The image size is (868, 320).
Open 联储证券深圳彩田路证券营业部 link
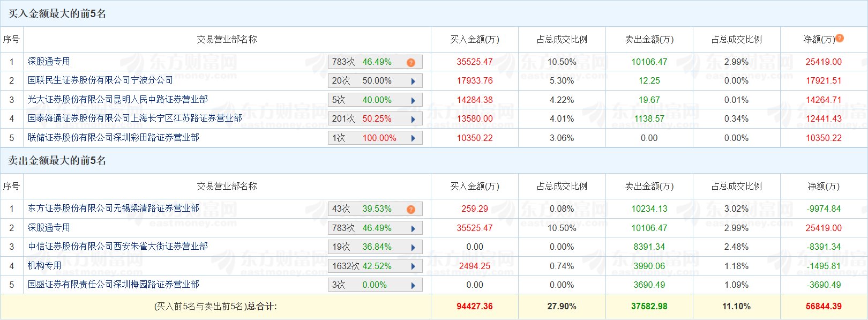pos(113,138)
